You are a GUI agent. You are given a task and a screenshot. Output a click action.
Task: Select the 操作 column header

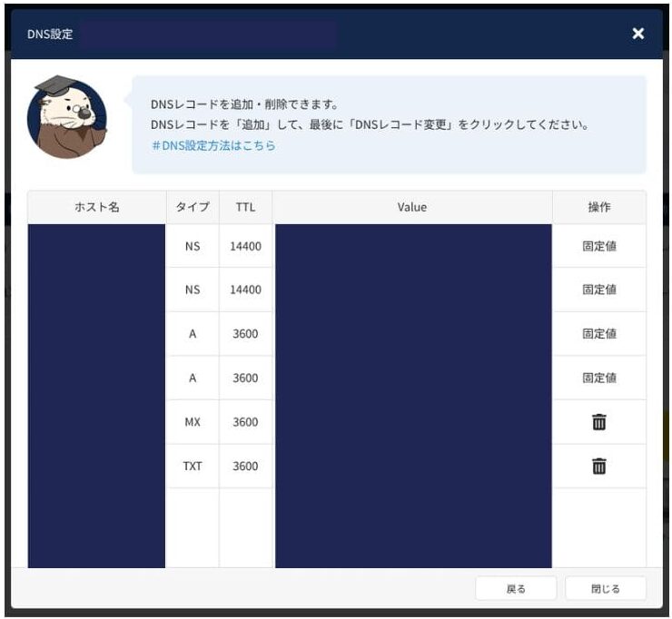click(598, 207)
